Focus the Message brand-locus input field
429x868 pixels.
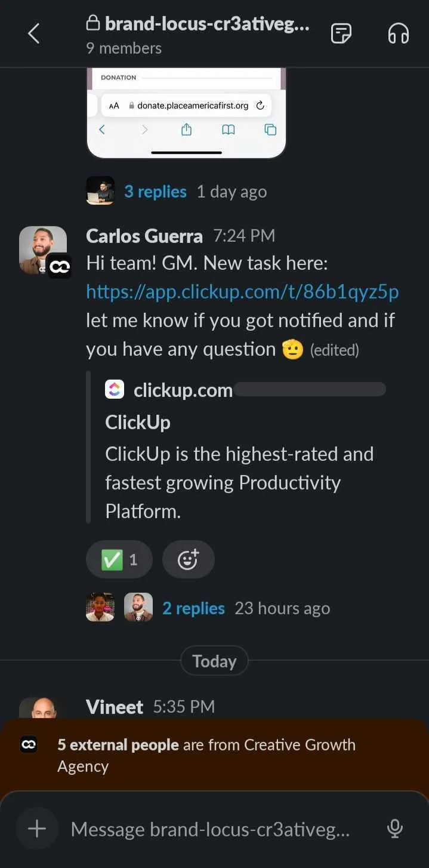pyautogui.click(x=210, y=829)
